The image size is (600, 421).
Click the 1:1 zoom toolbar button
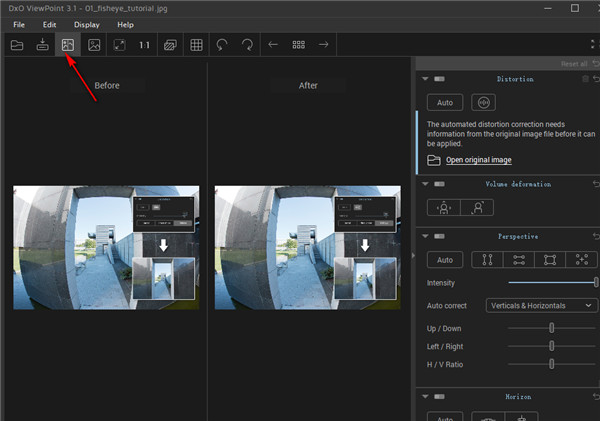pos(145,45)
